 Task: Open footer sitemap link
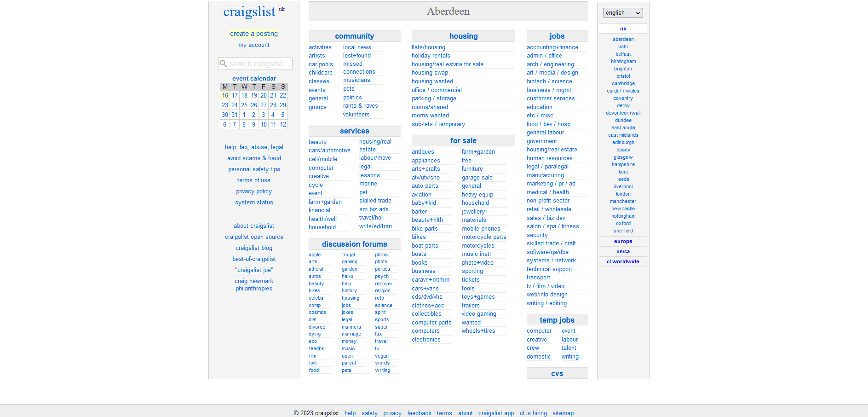[x=563, y=413]
